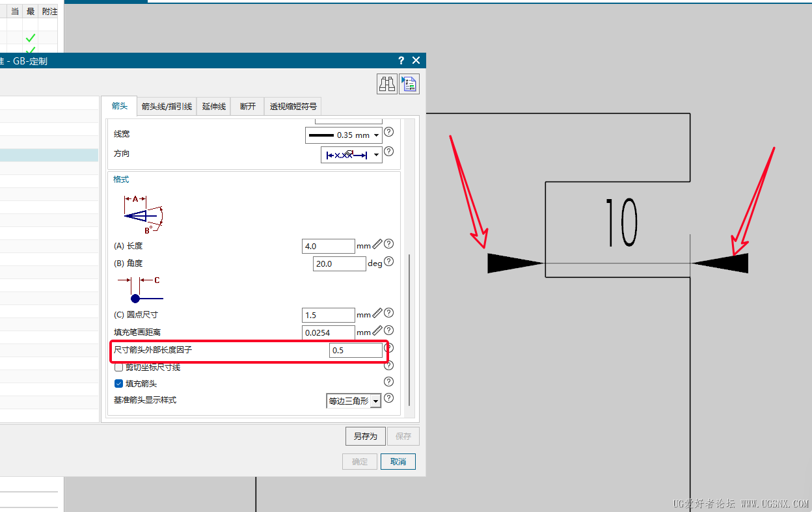This screenshot has width=812, height=512.
Task: Click the settings list icon beside binoculars
Action: [409, 84]
